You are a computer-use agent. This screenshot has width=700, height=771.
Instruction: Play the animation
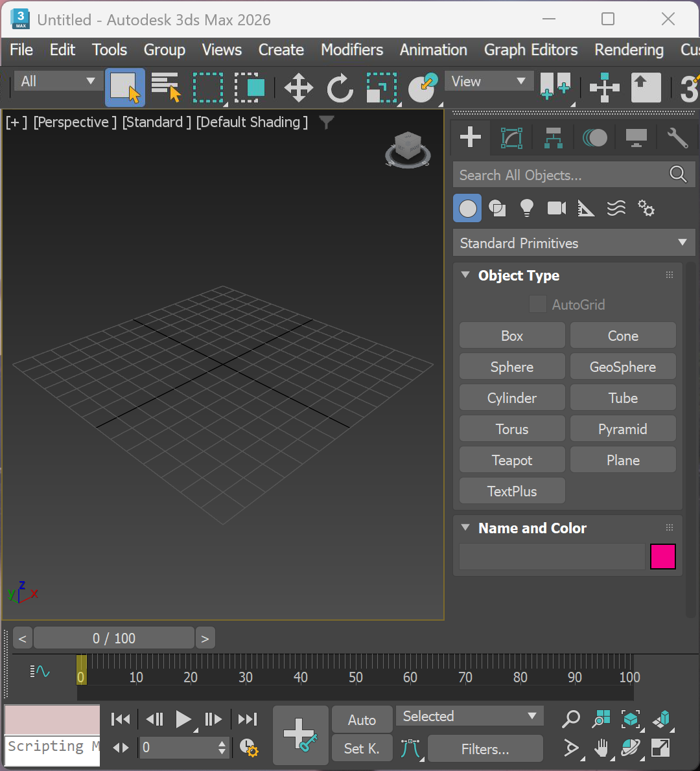(x=183, y=719)
